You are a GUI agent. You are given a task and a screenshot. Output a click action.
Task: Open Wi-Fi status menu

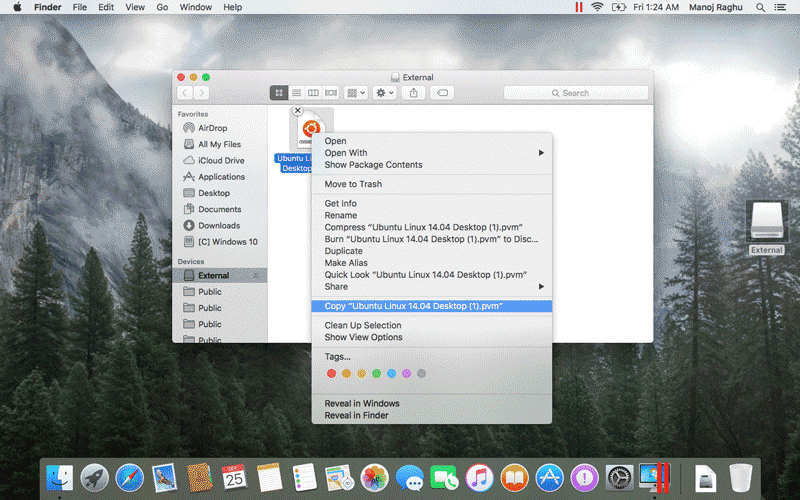pos(597,7)
